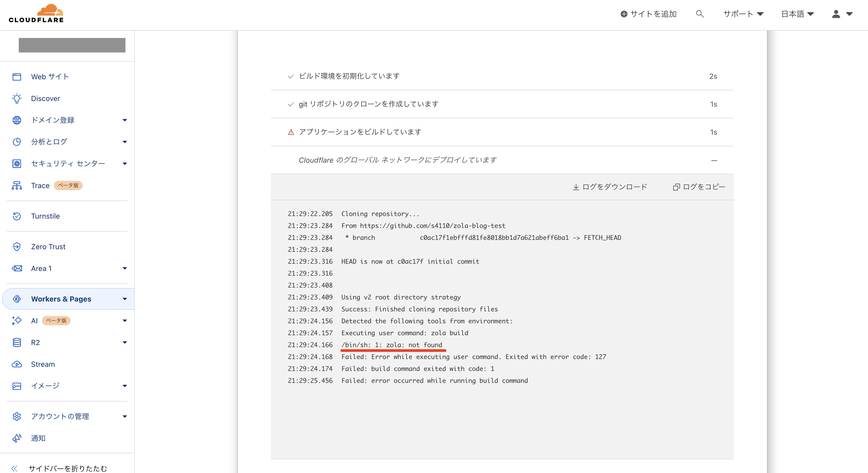Click the notification megaphone icon
The height and width of the screenshot is (473, 868).
pyautogui.click(x=17, y=438)
